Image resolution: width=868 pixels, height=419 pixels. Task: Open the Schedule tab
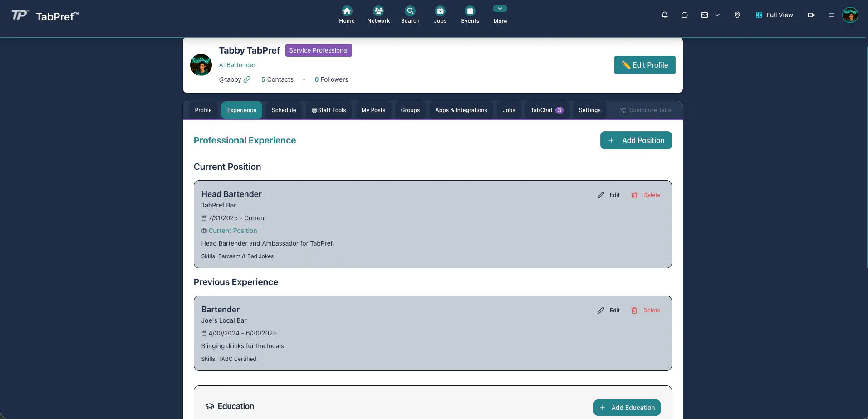click(284, 110)
